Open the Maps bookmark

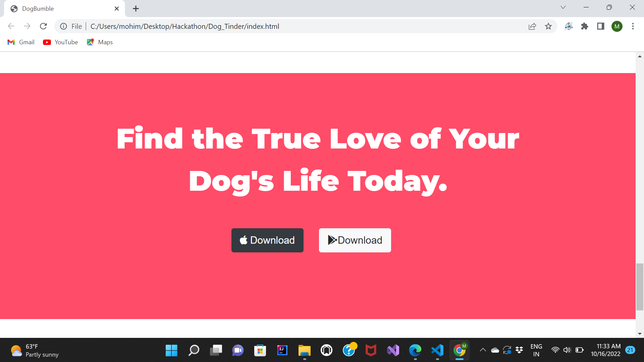(x=100, y=42)
